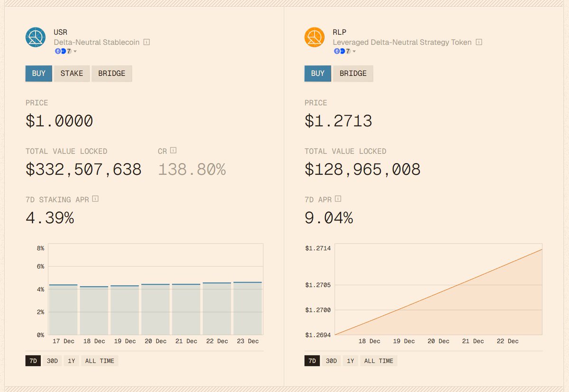Click USR total value locked $332,507,638

[x=83, y=170]
